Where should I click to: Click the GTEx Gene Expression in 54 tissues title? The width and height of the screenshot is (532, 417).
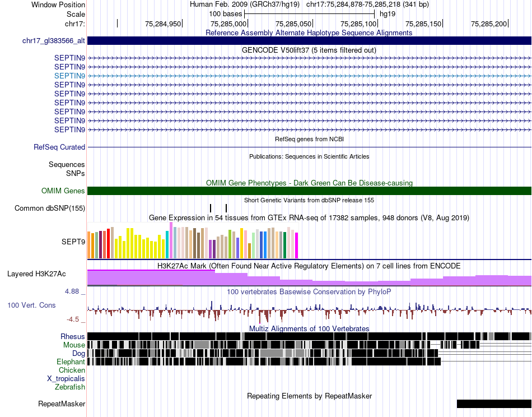point(309,217)
